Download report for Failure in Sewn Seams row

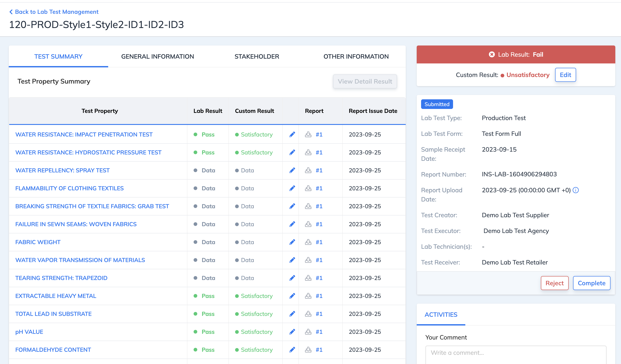(x=308, y=224)
